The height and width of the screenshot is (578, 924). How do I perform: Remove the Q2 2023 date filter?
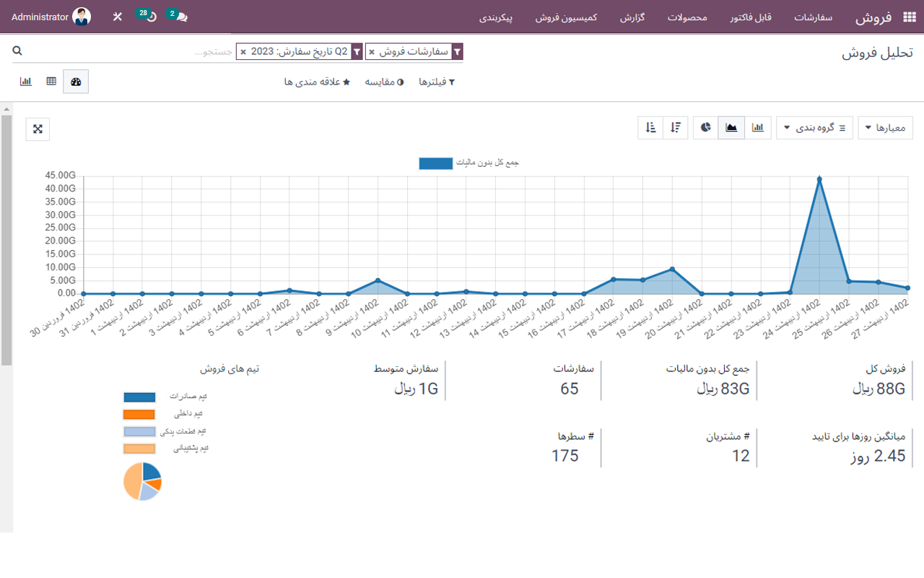point(243,51)
